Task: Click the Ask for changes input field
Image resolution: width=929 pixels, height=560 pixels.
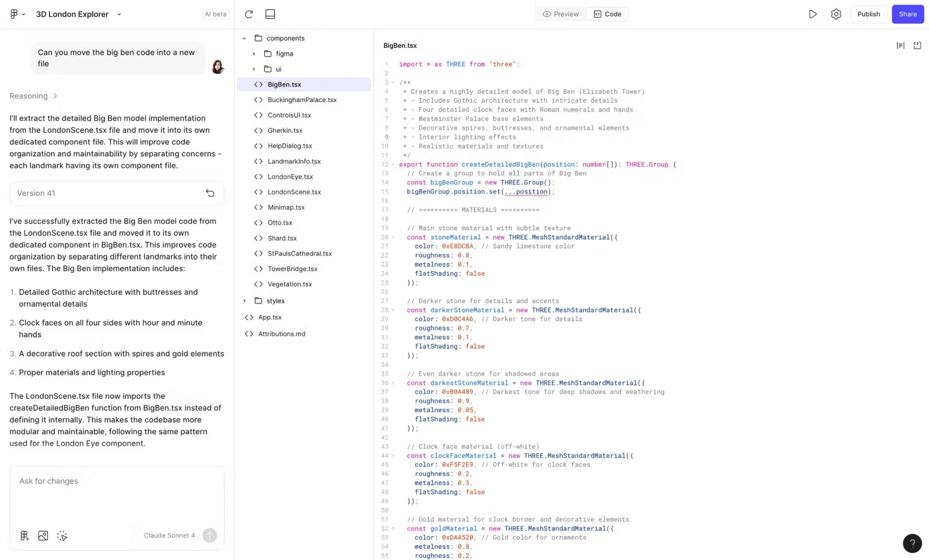Action: pos(117,494)
